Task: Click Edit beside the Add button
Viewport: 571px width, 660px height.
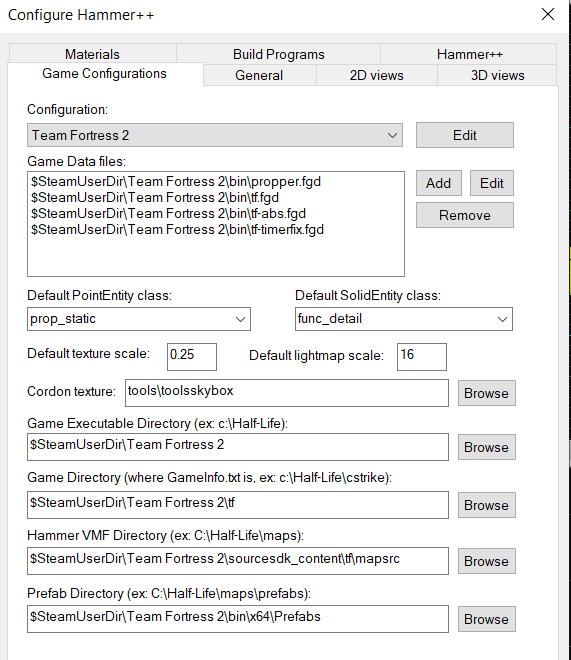Action: coord(491,183)
